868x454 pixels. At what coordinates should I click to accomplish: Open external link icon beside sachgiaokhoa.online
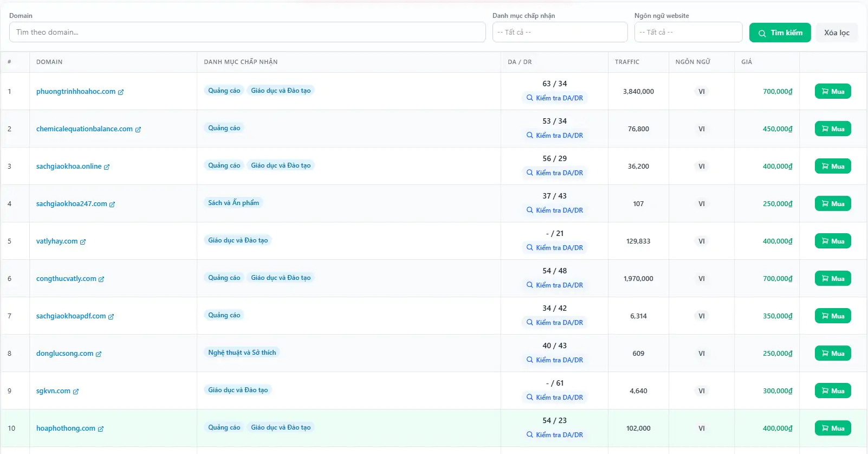[107, 167]
